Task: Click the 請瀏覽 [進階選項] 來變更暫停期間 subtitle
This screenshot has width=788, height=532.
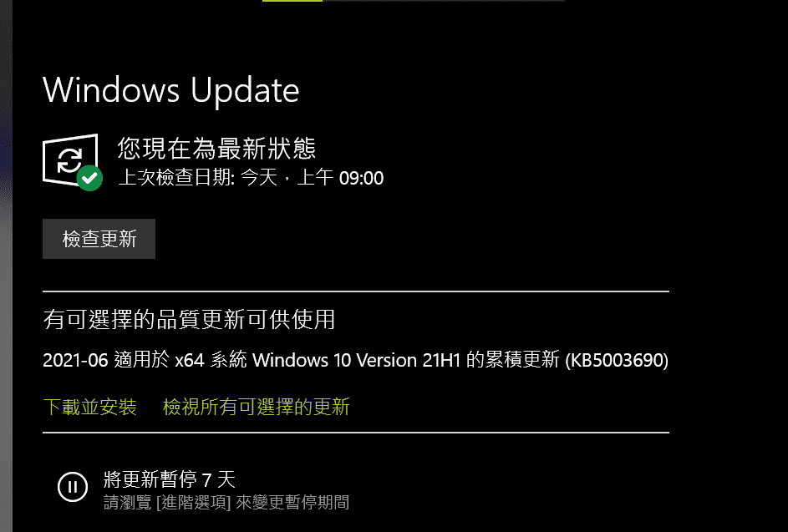Action: [226, 502]
